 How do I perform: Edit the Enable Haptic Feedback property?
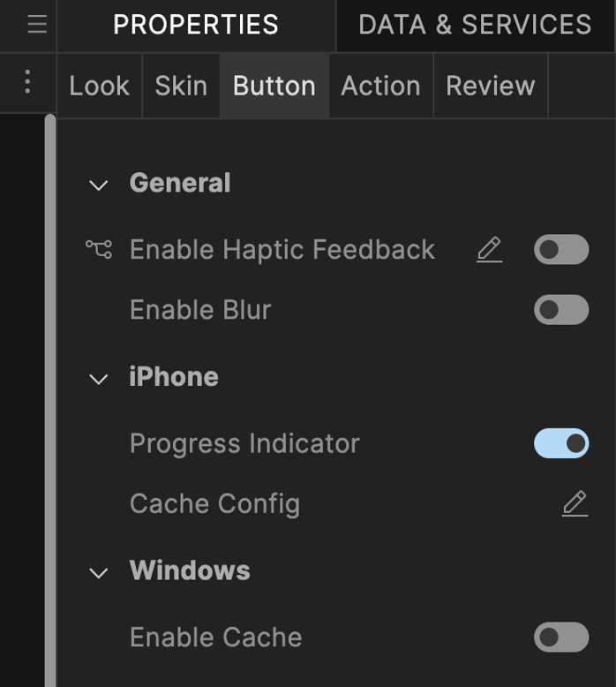489,250
